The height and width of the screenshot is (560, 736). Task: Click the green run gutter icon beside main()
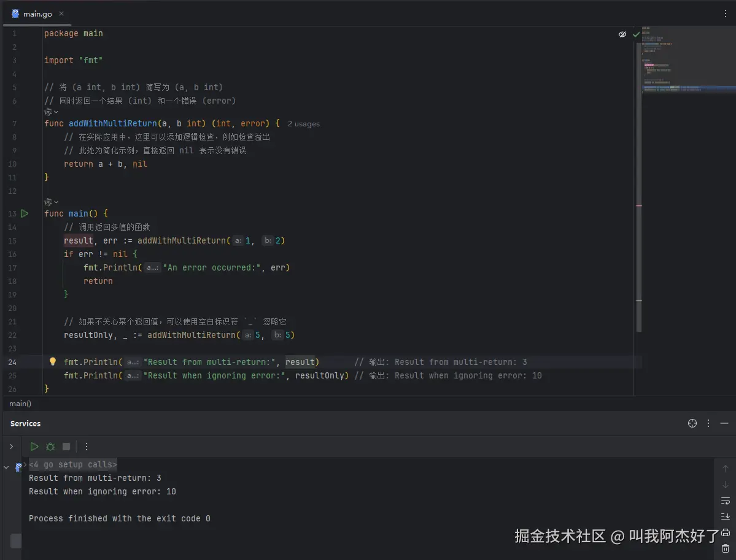point(25,213)
